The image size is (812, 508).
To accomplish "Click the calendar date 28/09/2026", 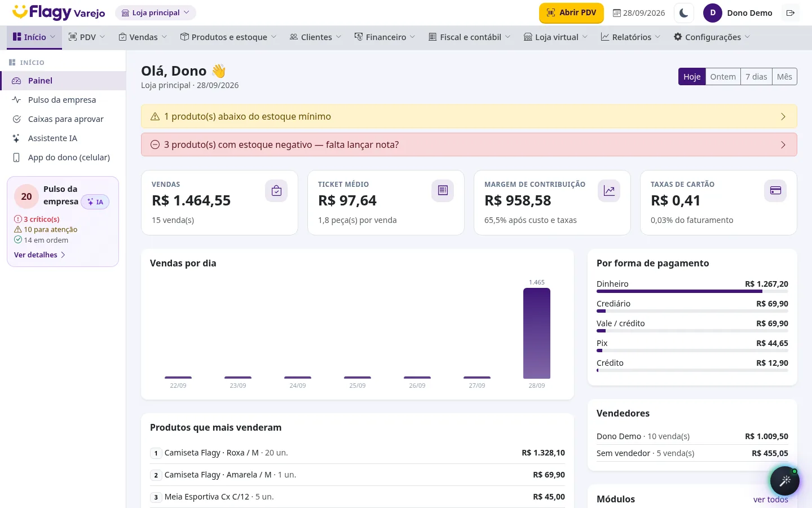I will coord(639,13).
